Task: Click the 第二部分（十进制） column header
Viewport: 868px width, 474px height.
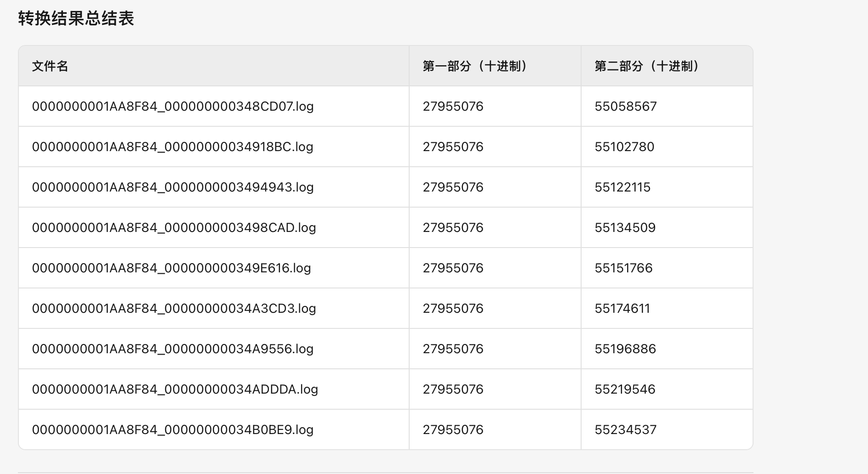Action: click(x=647, y=66)
